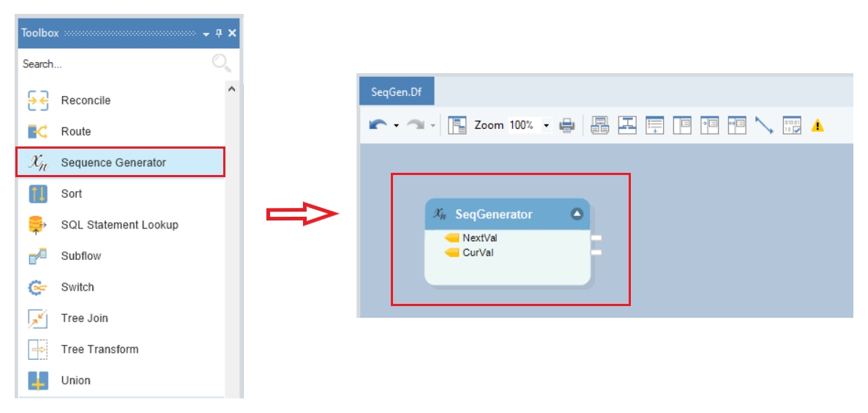Viewport: 868px width, 413px height.
Task: Switch to the SeqGen.Df tab
Action: coord(397,92)
